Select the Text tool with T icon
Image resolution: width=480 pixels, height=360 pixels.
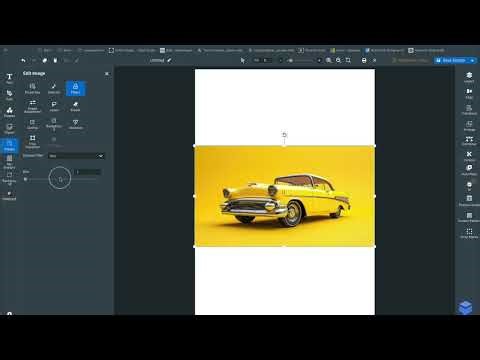9,78
